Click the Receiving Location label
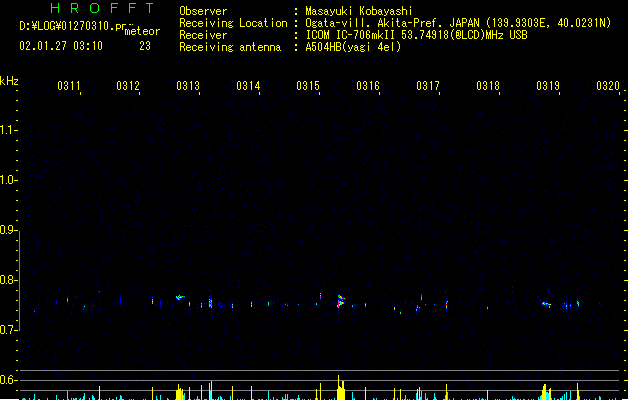The width and height of the screenshot is (629, 400). pyautogui.click(x=233, y=23)
